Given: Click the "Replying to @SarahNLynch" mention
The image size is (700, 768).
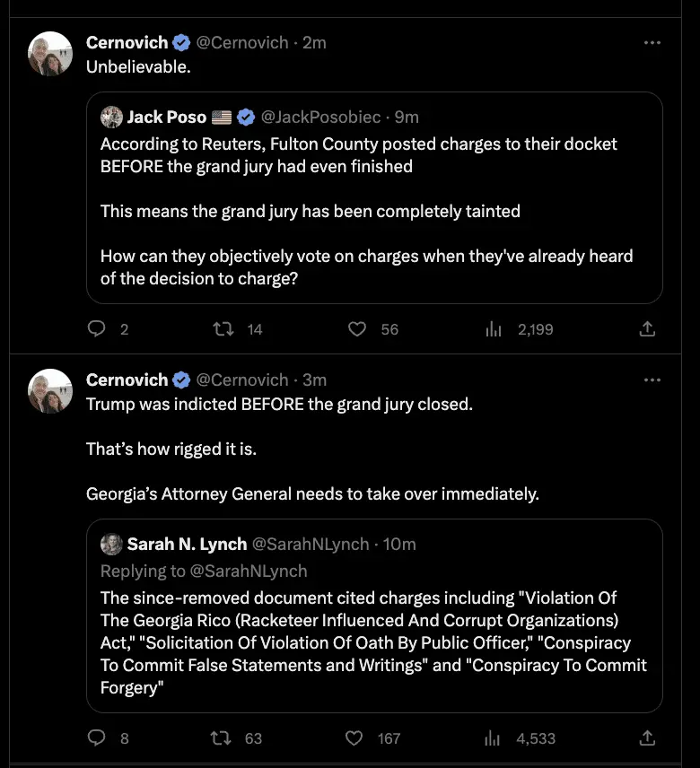Looking at the screenshot, I should click(249, 572).
